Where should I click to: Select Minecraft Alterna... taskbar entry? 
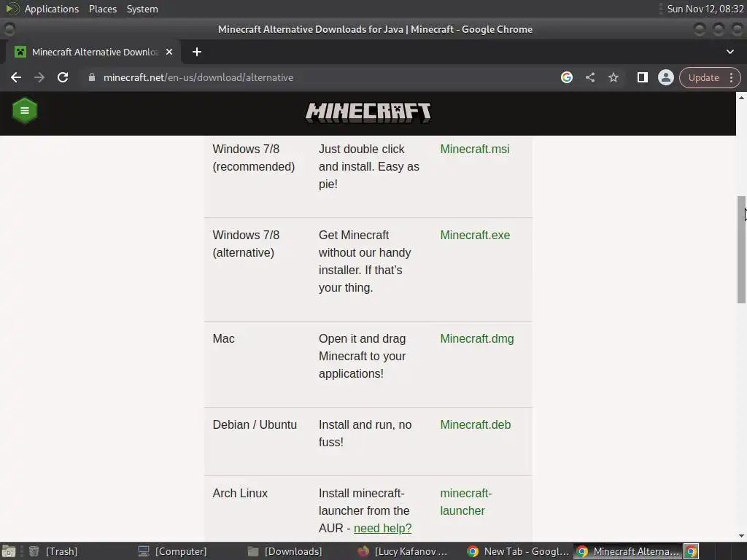[628, 551]
